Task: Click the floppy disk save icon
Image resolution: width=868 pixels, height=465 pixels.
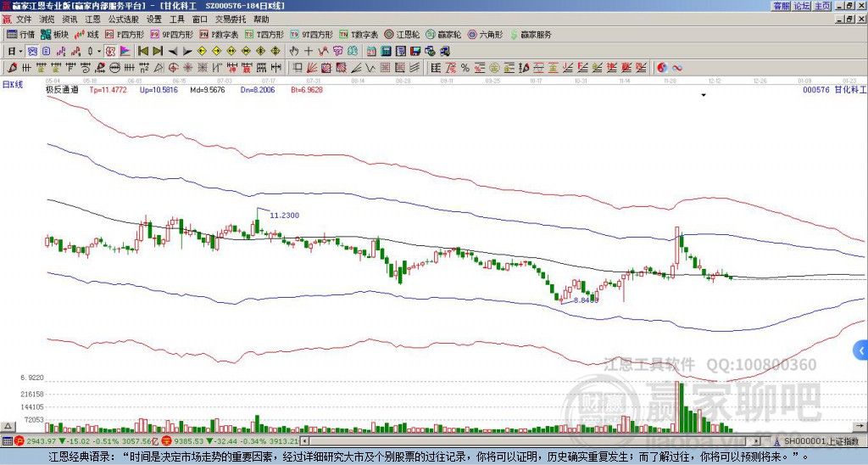Action: [x=415, y=52]
